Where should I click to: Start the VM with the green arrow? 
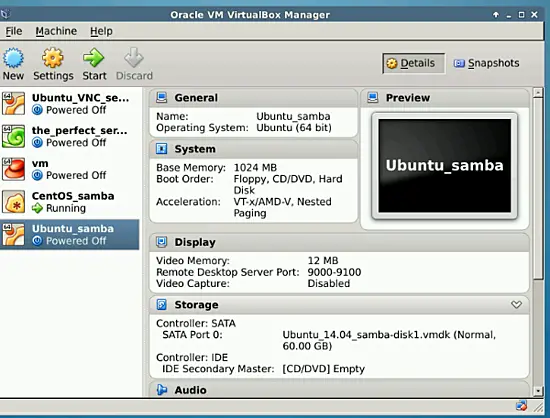coord(94,58)
